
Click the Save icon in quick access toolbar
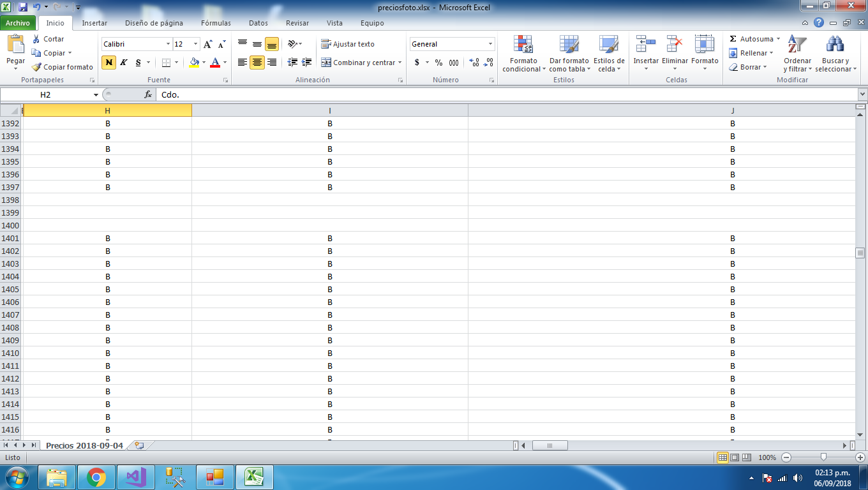23,6
